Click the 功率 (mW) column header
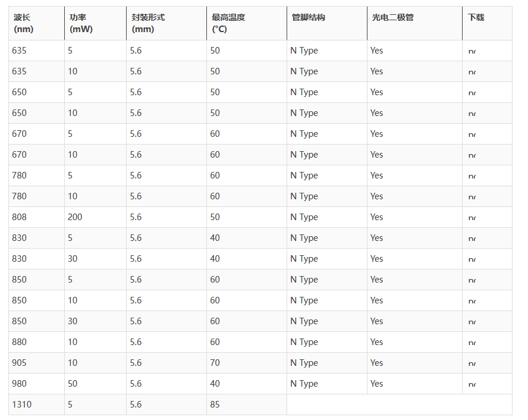The image size is (528, 420). coord(81,23)
